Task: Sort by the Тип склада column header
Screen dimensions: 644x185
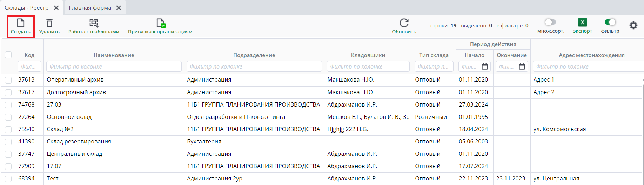Action: 434,55
